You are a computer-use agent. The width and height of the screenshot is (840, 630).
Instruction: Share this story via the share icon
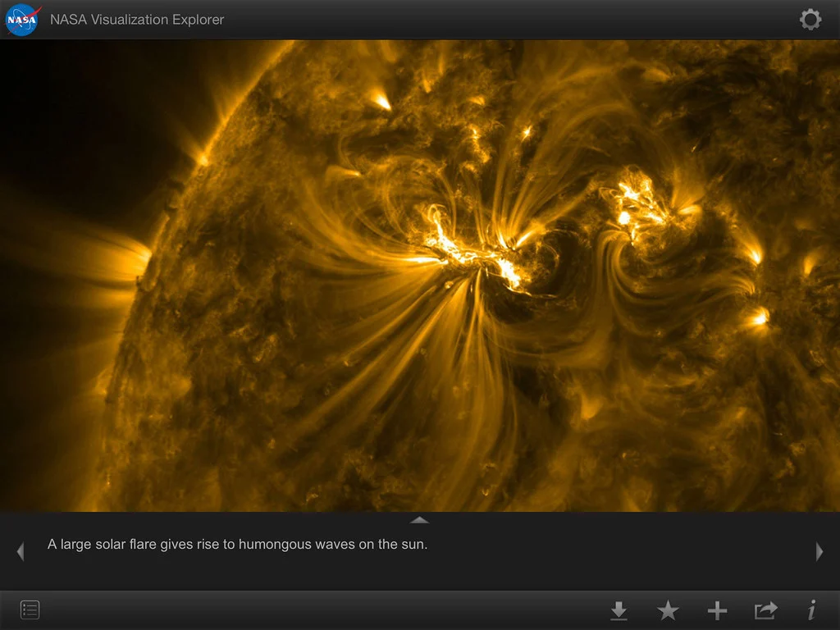click(x=765, y=610)
